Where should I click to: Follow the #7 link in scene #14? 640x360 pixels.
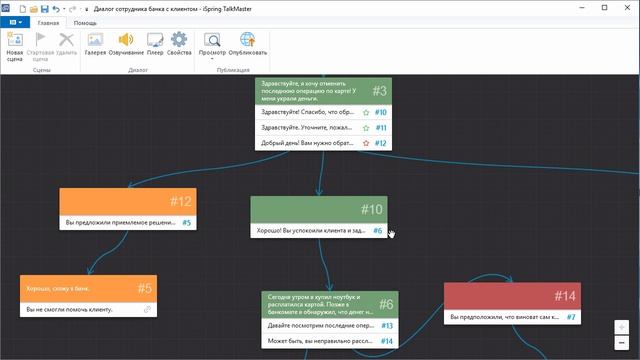click(571, 317)
